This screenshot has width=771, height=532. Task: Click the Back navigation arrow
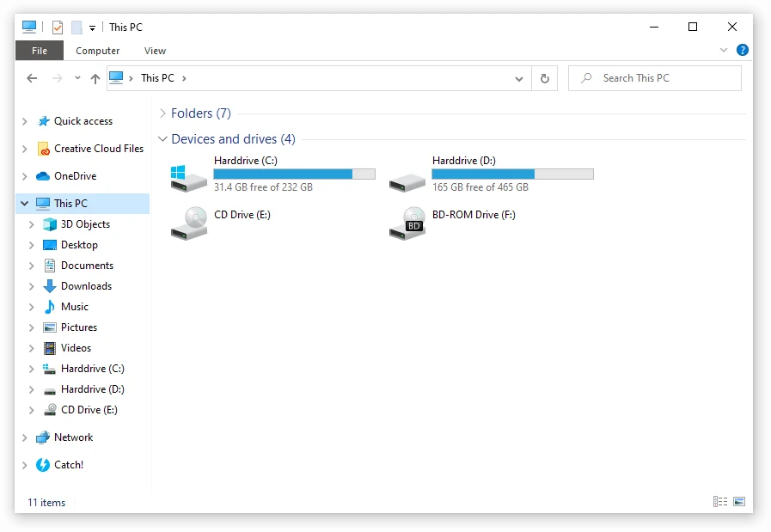point(32,78)
